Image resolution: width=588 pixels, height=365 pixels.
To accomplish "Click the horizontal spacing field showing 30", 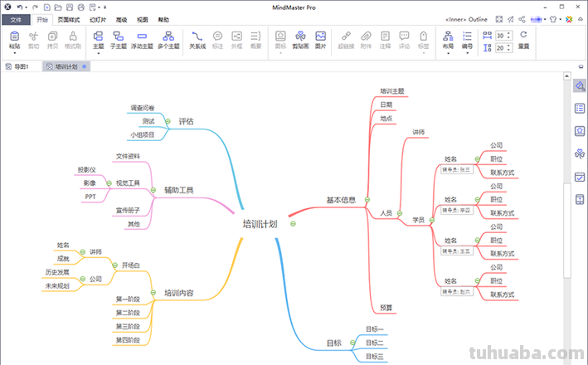I will pyautogui.click(x=501, y=36).
